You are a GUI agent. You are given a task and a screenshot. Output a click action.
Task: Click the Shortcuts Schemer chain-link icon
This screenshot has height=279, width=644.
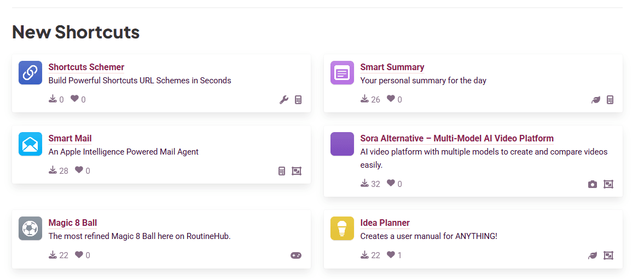pos(30,73)
